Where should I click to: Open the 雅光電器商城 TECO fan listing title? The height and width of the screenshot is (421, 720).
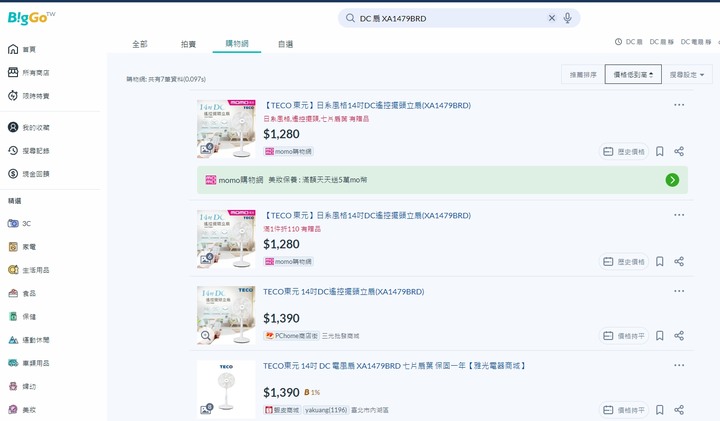point(394,366)
